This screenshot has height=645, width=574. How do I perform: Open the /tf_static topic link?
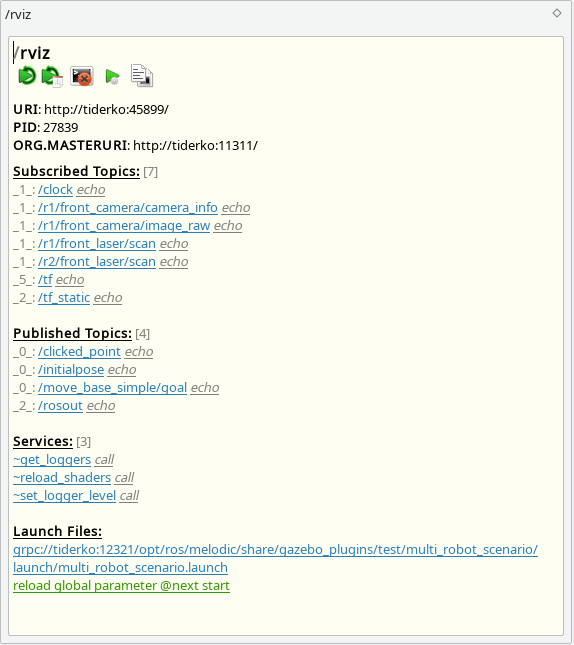pos(64,297)
